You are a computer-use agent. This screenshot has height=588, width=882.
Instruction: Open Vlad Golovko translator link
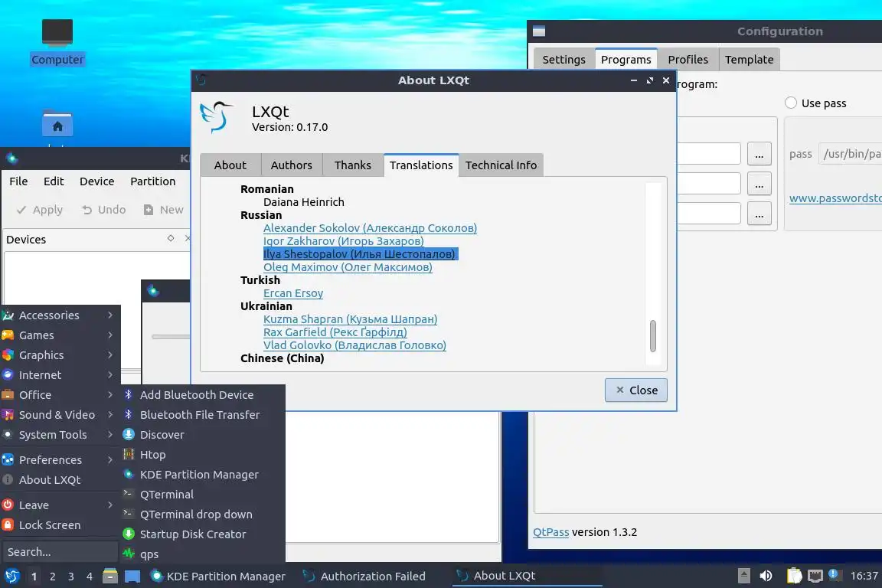pos(354,345)
